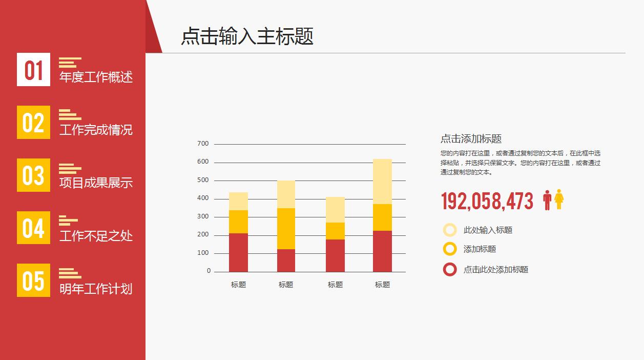Toggle the pale yellow circle beside 此处输入标题
644x360 pixels.
click(450, 230)
